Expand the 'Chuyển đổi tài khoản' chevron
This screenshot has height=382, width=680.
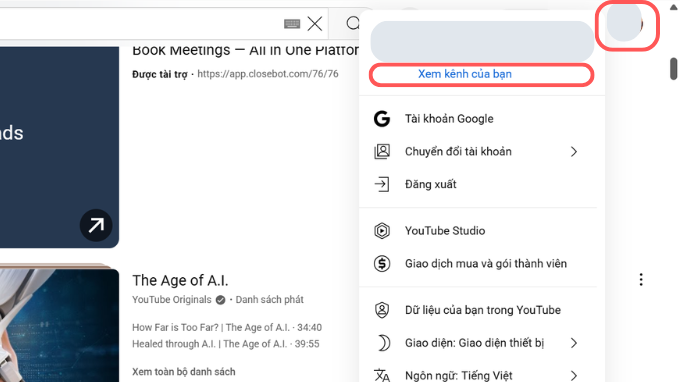pyautogui.click(x=574, y=152)
